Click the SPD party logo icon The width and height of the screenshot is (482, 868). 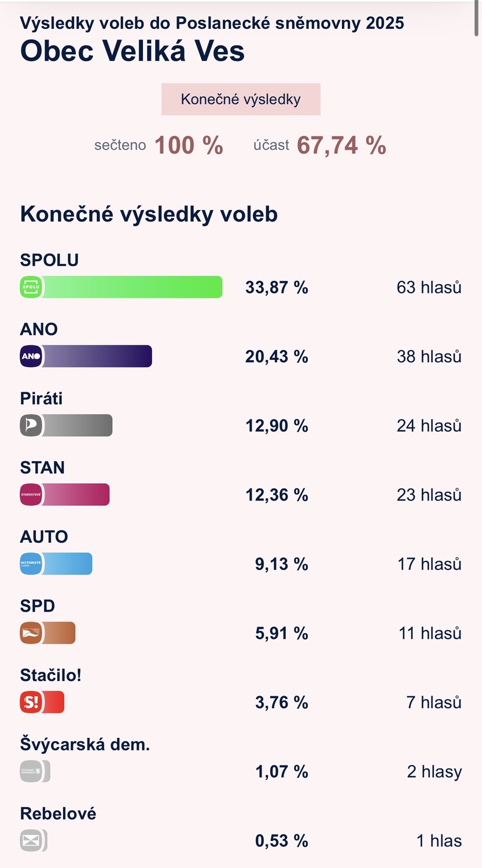[x=31, y=633]
